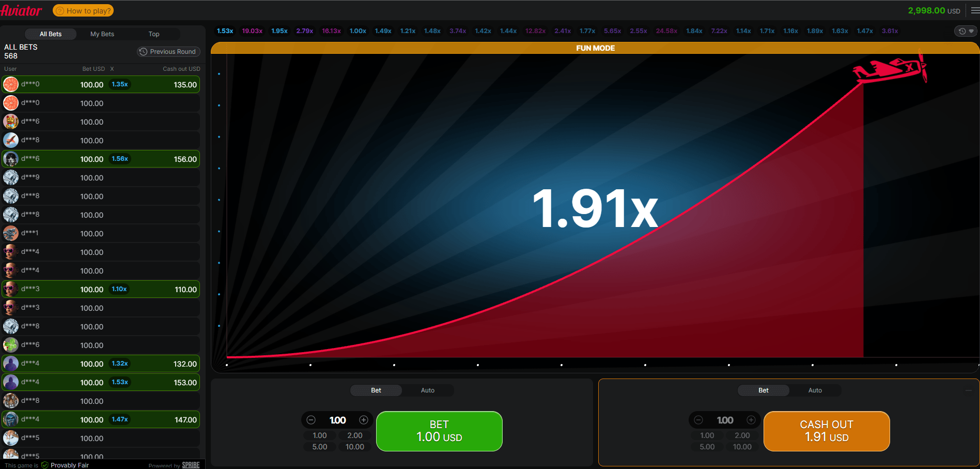This screenshot has height=469, width=980.
Task: Open the 2.79x round in history bar
Action: [305, 31]
